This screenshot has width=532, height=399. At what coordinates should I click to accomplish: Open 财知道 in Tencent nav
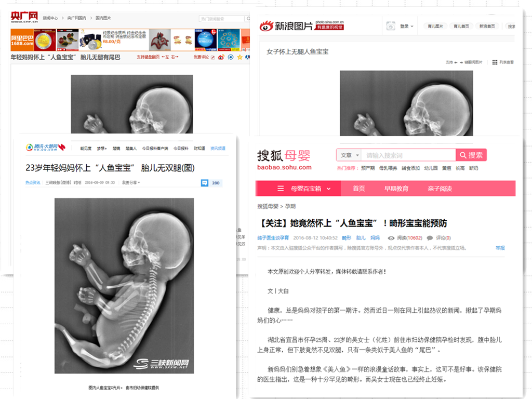coord(199,148)
